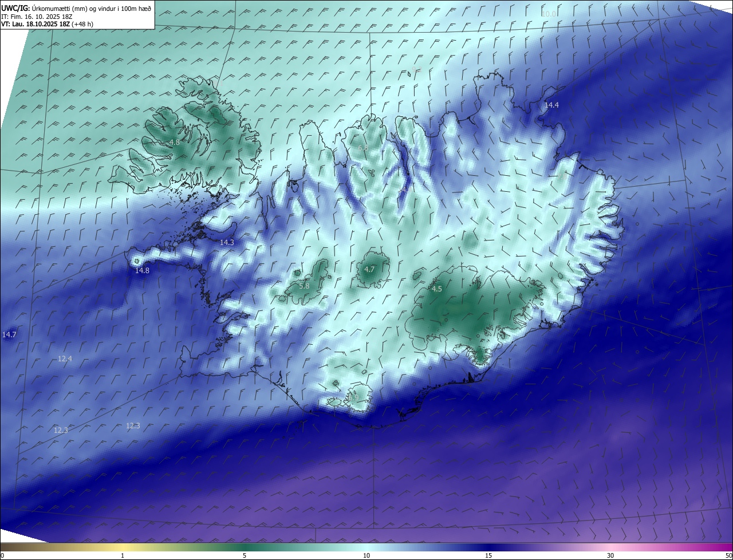The width and height of the screenshot is (733, 560).
Task: Click the 14.8 value at Snæfellsnes tip
Action: [142, 270]
